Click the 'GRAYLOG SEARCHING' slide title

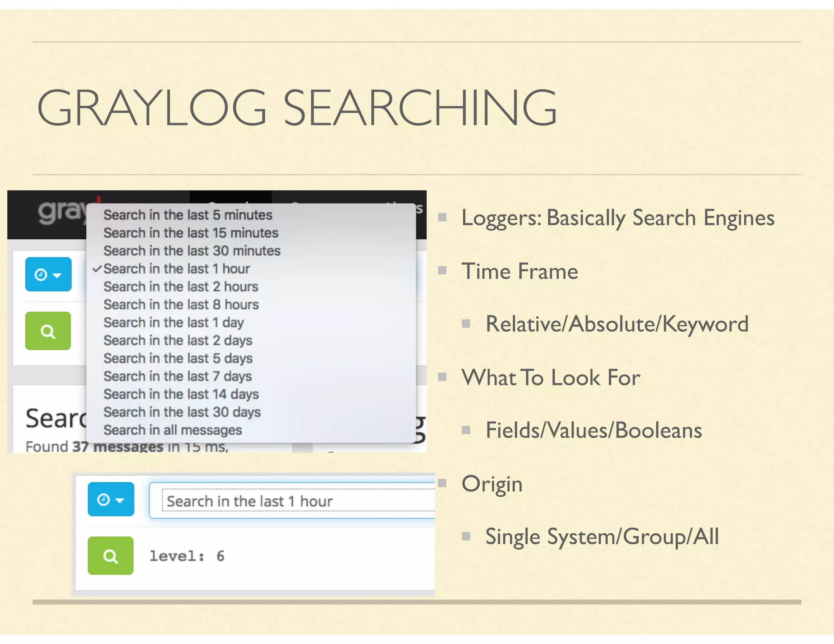pos(297,108)
